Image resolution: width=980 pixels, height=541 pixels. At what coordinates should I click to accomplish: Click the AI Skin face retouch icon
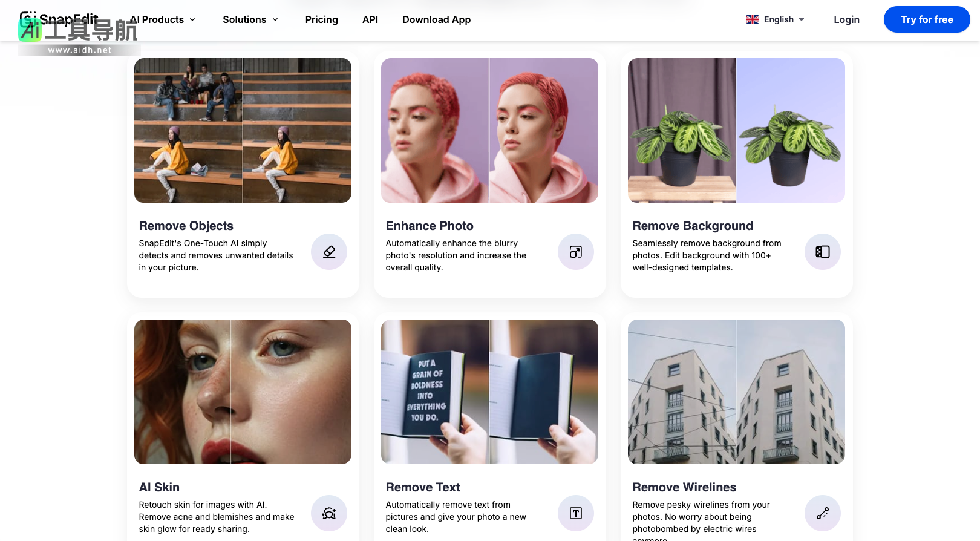(328, 513)
